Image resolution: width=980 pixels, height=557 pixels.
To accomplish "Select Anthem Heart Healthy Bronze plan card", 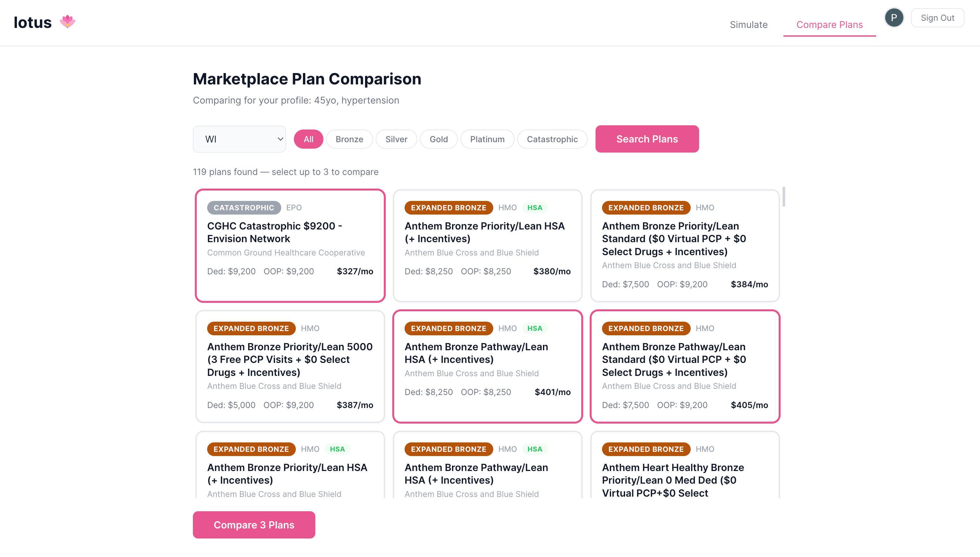I will tap(685, 465).
